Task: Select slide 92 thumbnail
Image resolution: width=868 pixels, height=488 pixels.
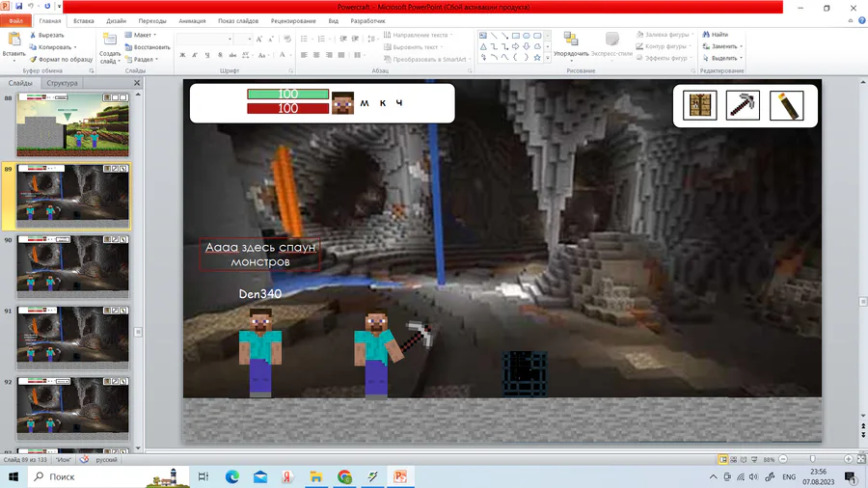Action: click(x=72, y=408)
